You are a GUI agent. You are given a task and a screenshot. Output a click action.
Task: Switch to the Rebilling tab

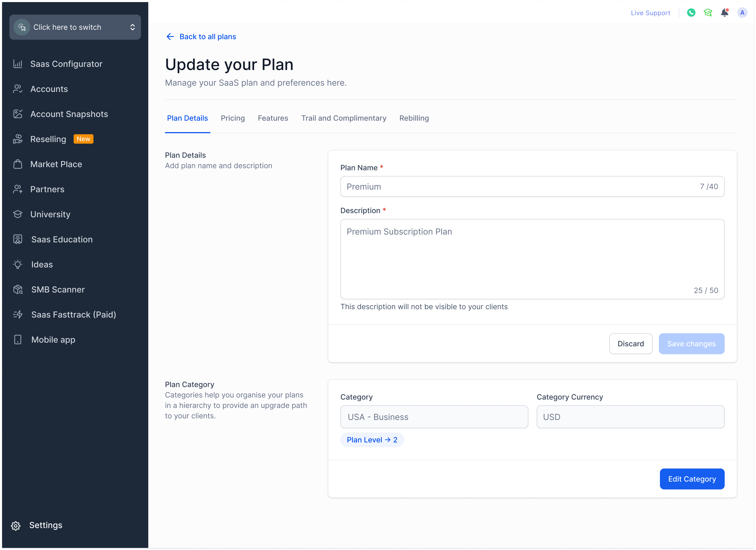click(414, 118)
